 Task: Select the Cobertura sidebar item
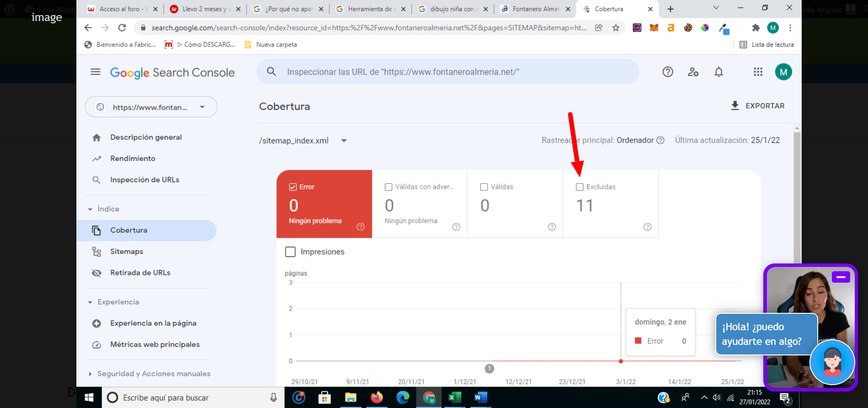point(146,231)
